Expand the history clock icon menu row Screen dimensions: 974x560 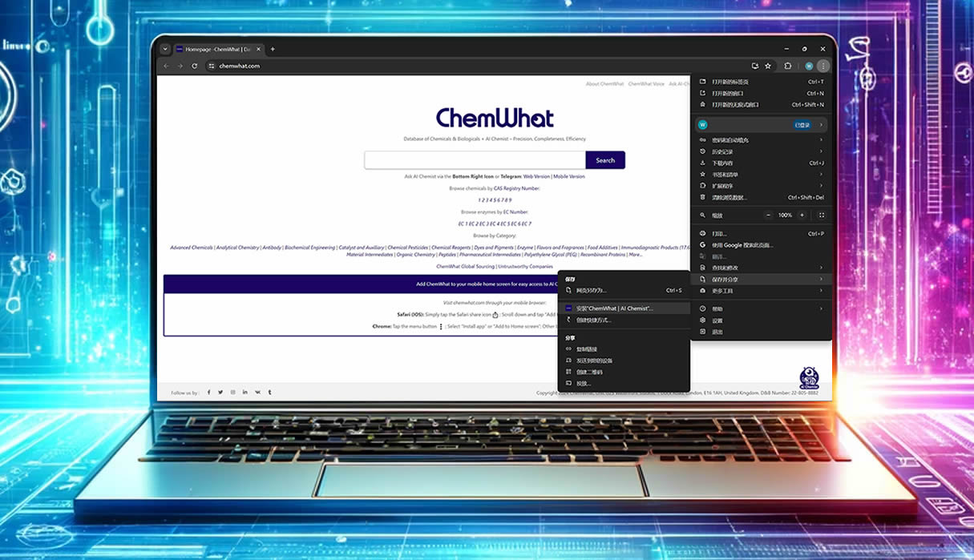tap(762, 151)
